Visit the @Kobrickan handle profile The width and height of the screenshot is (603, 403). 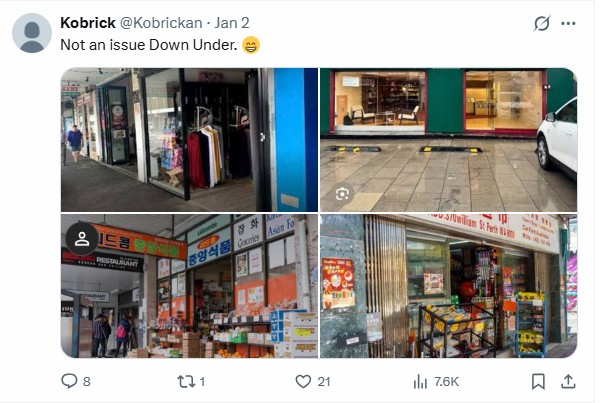[161, 23]
